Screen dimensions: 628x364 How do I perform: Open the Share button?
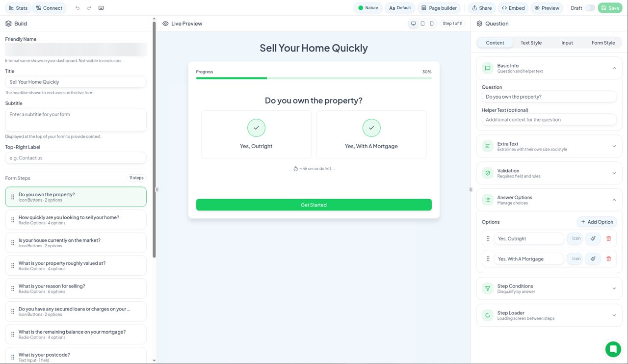coord(481,8)
